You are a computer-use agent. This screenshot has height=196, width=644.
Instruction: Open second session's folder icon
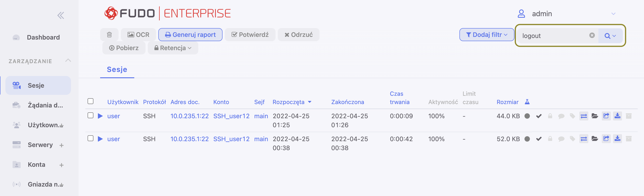pos(595,139)
